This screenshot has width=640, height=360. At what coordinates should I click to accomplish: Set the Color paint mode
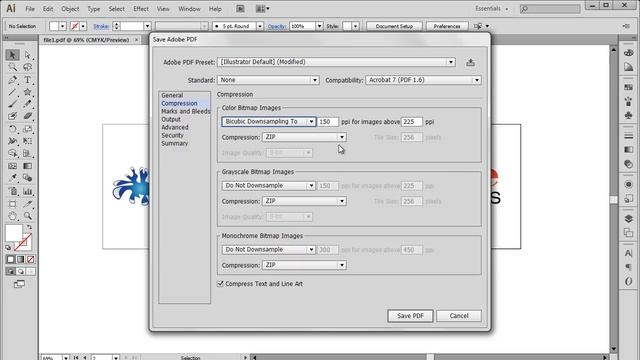coord(11,259)
